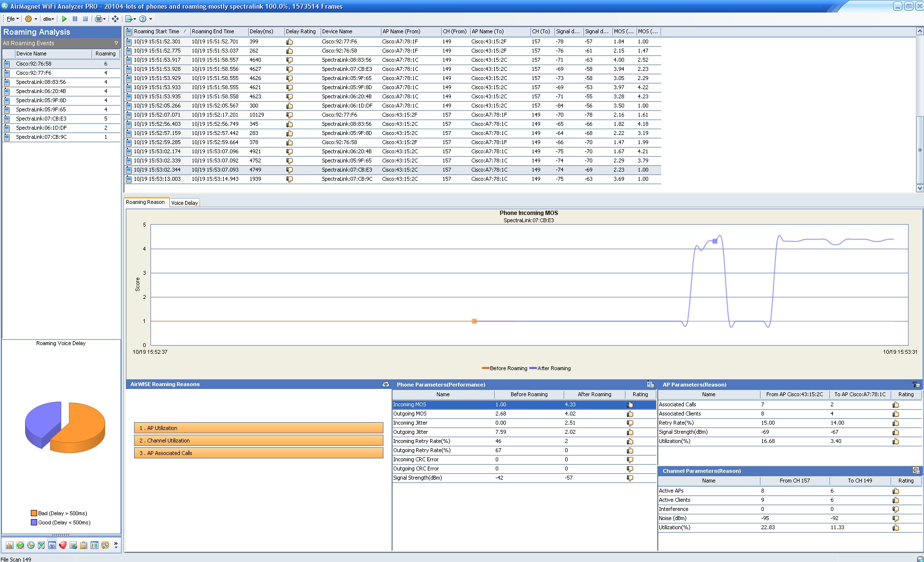Click thumbs icon in Incoming MOS row
This screenshot has width=924, height=562.
(630, 405)
